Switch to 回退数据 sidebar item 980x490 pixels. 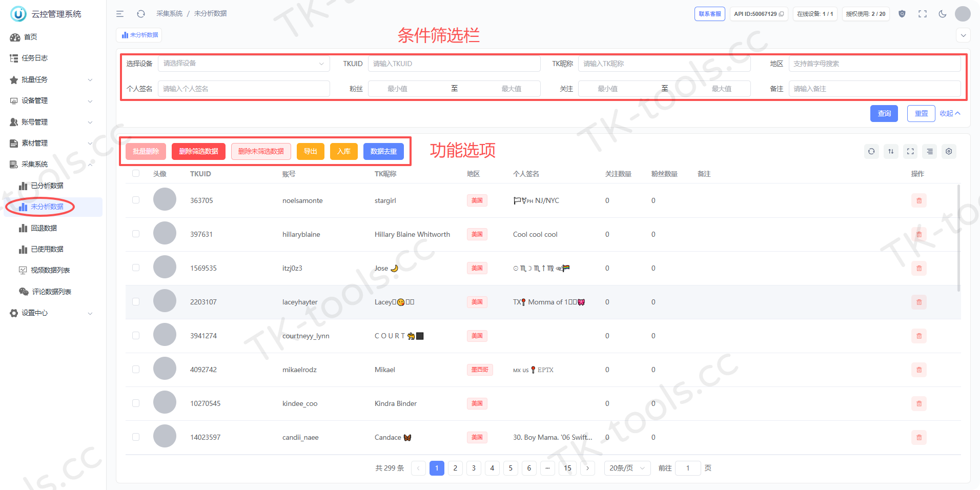point(44,228)
